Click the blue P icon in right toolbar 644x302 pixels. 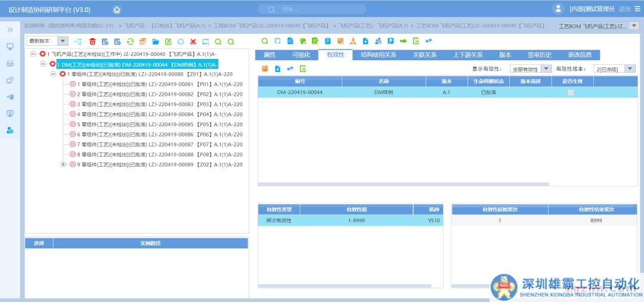(x=391, y=41)
